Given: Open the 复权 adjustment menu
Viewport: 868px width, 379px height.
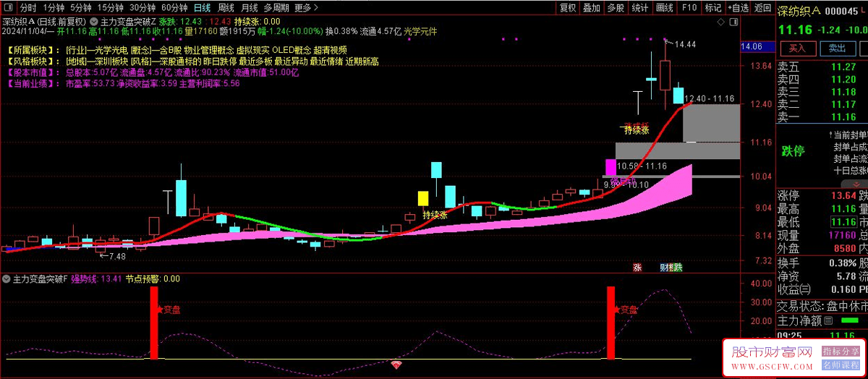Looking at the screenshot, I should point(568,8).
